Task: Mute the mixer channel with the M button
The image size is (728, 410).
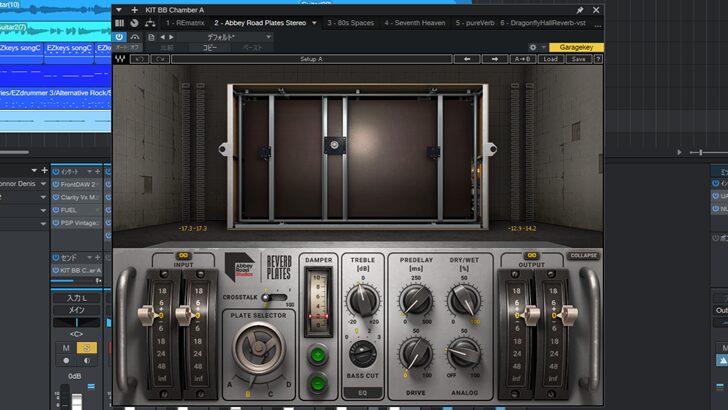Action: (66, 348)
